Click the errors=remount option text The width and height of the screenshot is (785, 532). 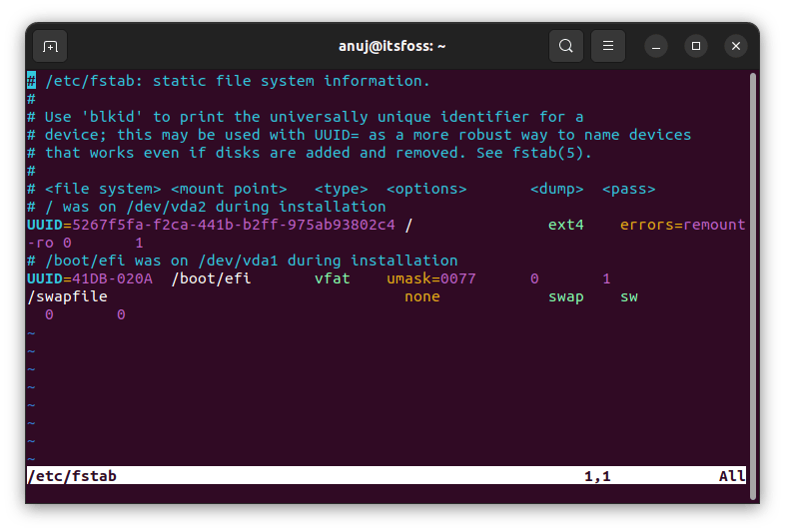coord(682,225)
